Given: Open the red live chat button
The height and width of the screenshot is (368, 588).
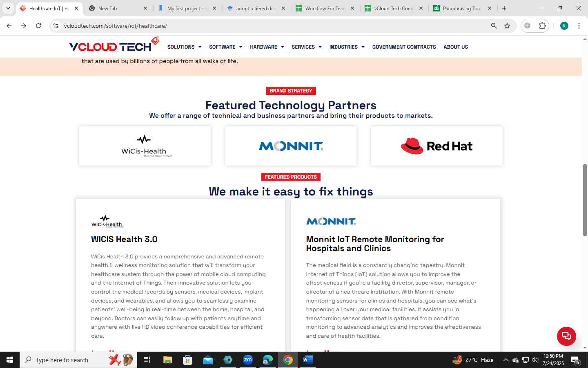Looking at the screenshot, I should point(566,336).
